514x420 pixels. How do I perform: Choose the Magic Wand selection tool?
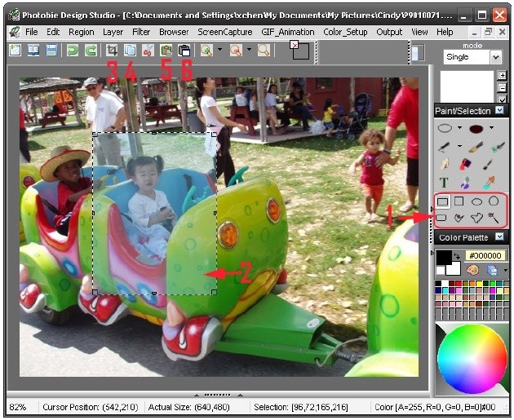click(494, 217)
